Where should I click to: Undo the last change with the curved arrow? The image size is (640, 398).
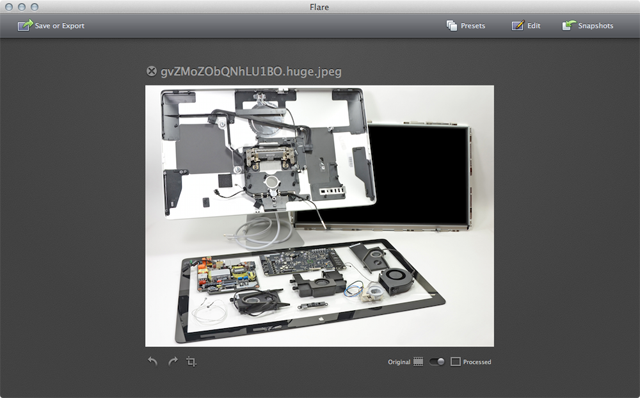point(152,361)
